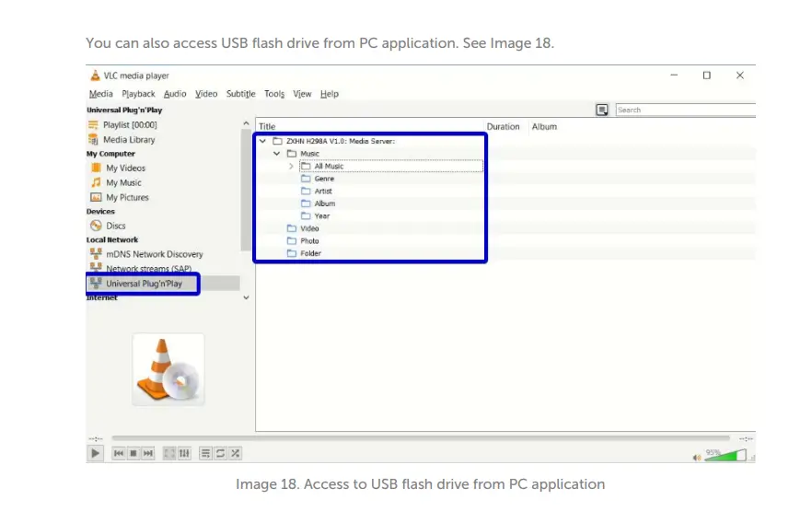
Task: Toggle loop repeat mode icon
Action: pyautogui.click(x=220, y=454)
